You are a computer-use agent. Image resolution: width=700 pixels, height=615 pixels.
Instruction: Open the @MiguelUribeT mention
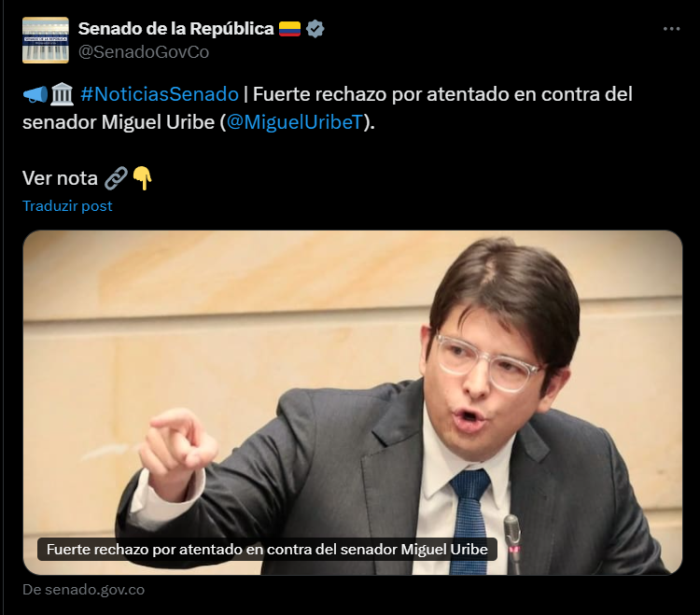click(x=295, y=122)
